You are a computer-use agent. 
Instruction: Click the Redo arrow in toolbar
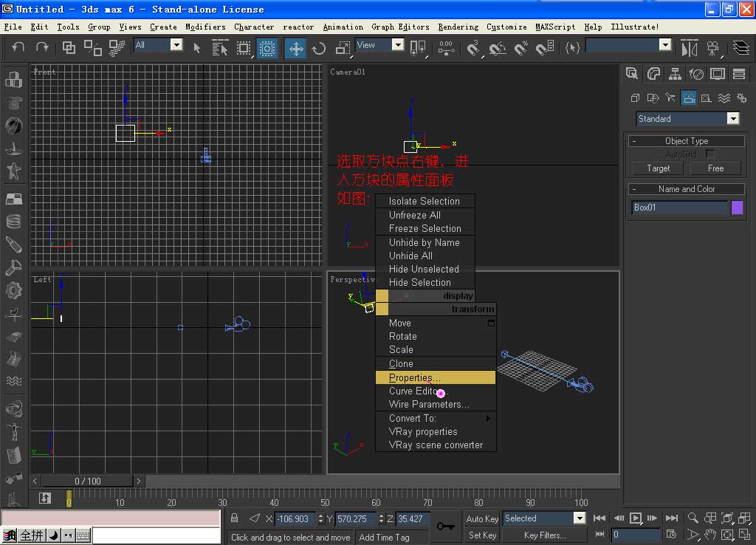tap(42, 47)
